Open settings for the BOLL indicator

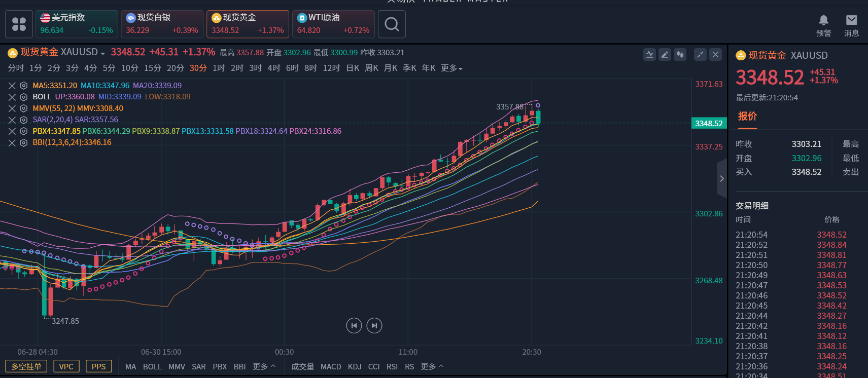23,97
